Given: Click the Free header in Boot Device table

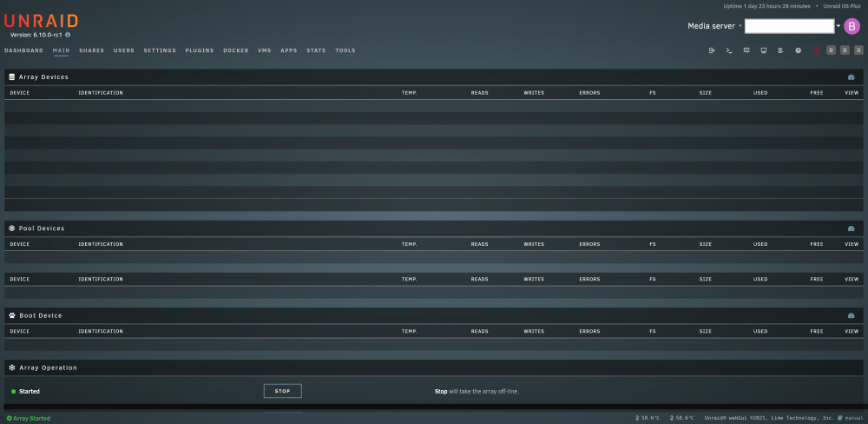Looking at the screenshot, I should [817, 331].
